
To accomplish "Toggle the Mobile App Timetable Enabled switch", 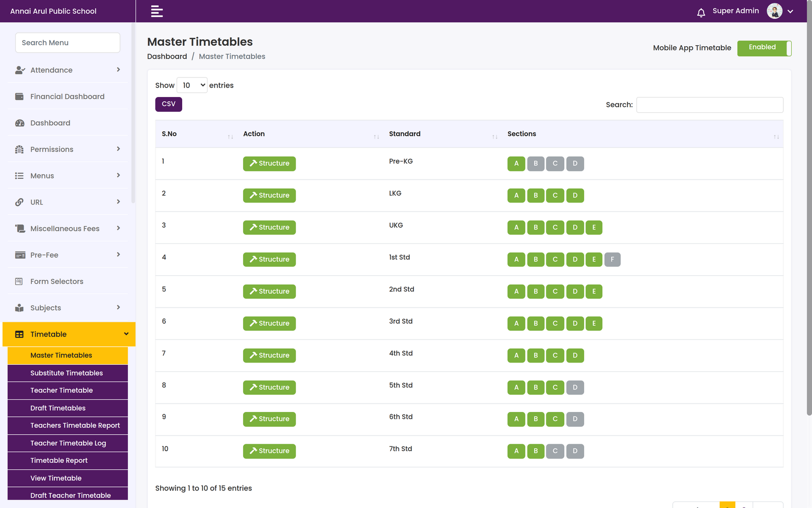I will (x=764, y=48).
